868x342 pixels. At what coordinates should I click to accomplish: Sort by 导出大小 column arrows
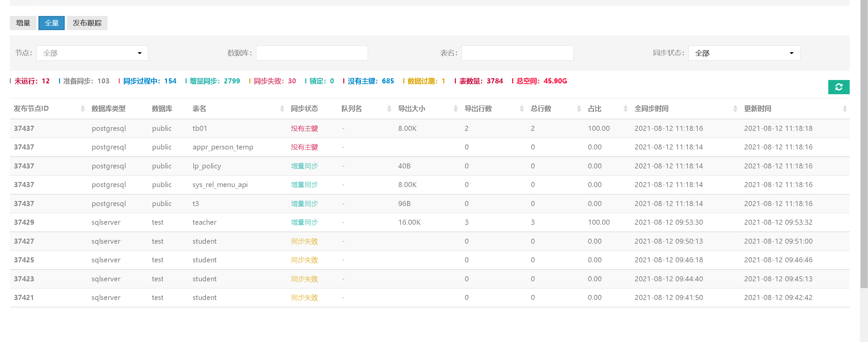click(456, 108)
